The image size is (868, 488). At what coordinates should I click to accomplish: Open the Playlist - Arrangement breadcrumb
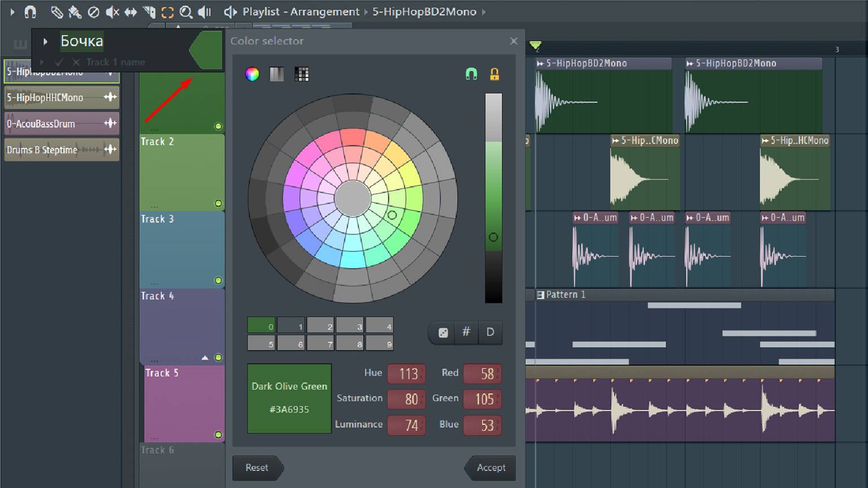pyautogui.click(x=300, y=11)
